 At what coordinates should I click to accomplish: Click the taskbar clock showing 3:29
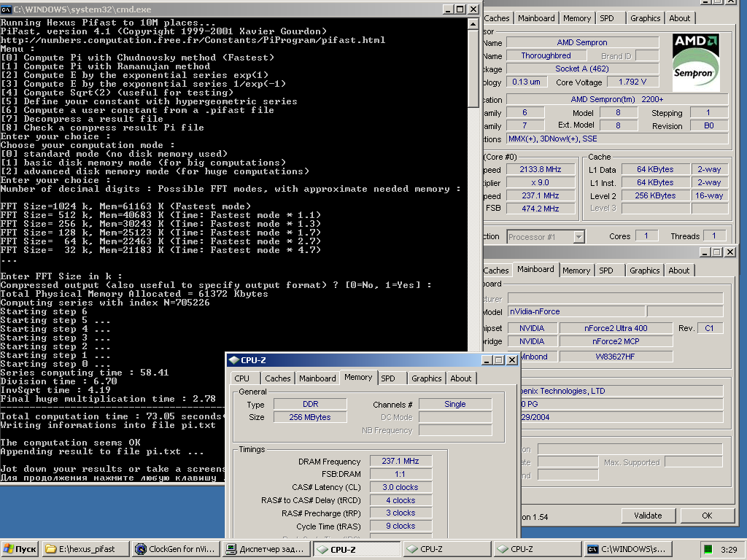pos(729,550)
